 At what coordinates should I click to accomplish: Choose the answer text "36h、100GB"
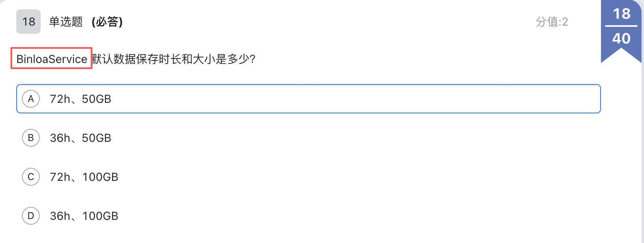coord(84,216)
